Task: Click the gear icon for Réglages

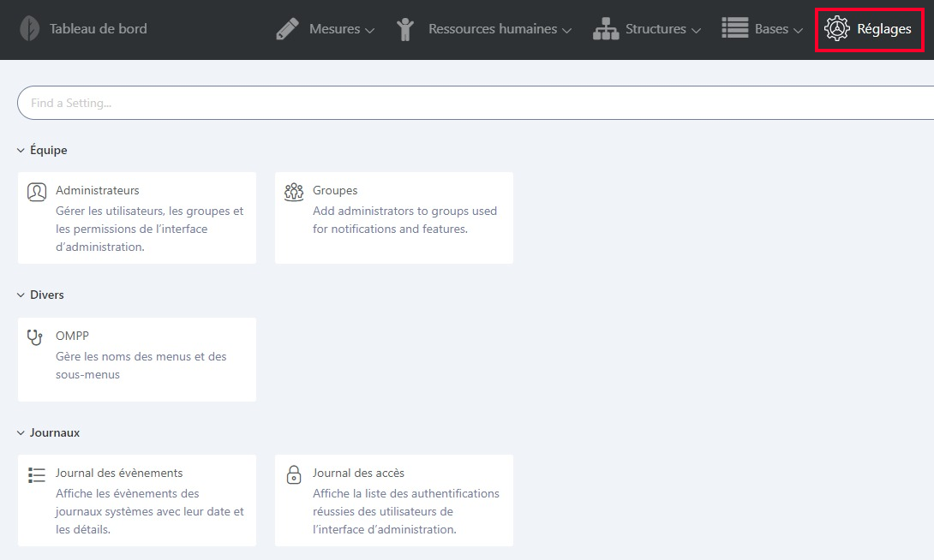Action: [836, 29]
